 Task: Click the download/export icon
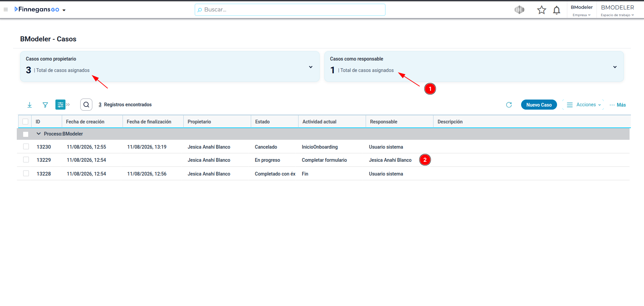pyautogui.click(x=30, y=105)
